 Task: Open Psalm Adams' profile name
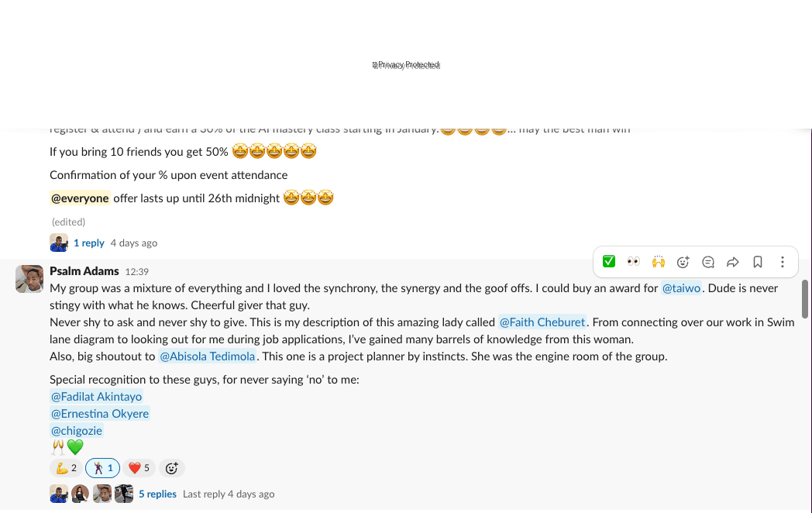tap(84, 271)
